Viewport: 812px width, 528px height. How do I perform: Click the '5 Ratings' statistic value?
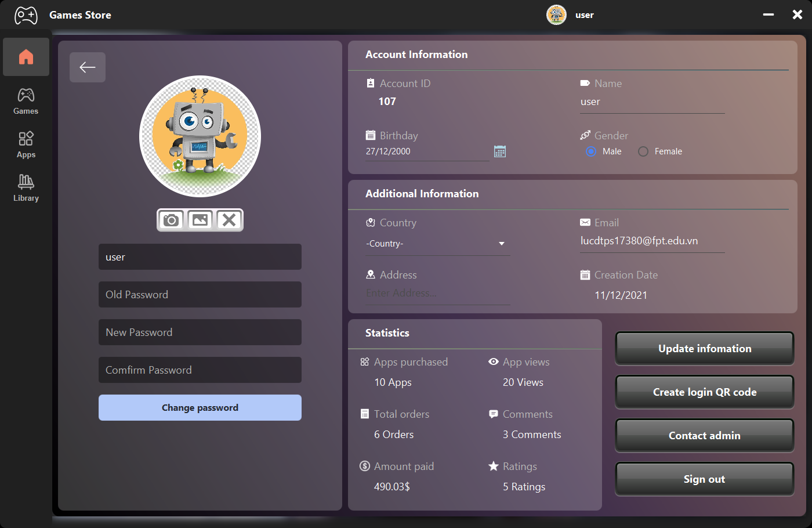524,487
